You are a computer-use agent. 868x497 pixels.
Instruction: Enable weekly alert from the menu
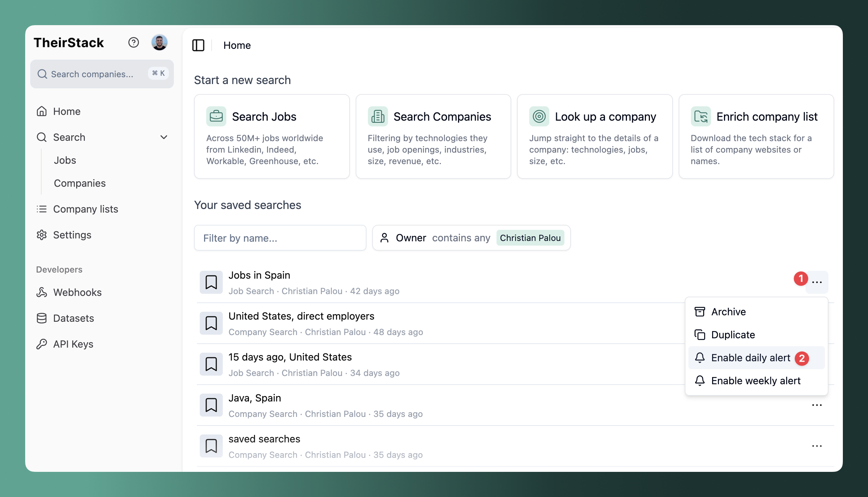756,381
